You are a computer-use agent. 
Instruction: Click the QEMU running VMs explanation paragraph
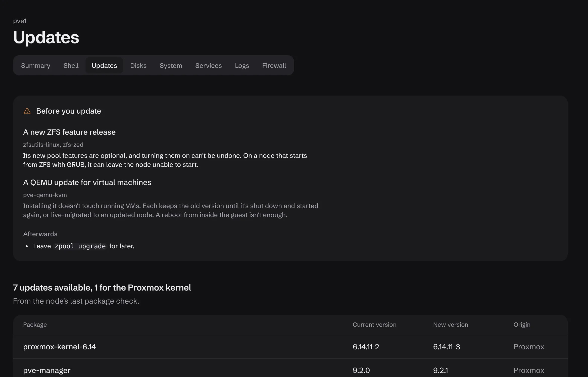point(171,210)
